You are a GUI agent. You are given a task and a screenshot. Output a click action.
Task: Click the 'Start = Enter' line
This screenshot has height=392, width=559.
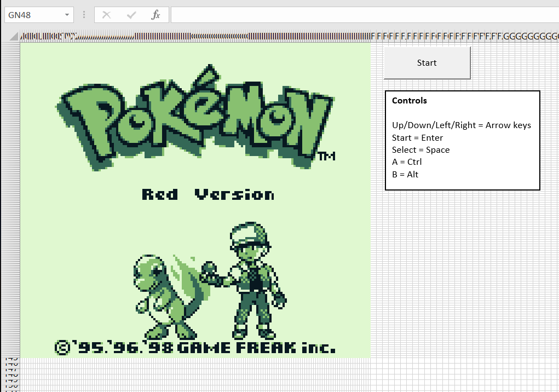[417, 138]
